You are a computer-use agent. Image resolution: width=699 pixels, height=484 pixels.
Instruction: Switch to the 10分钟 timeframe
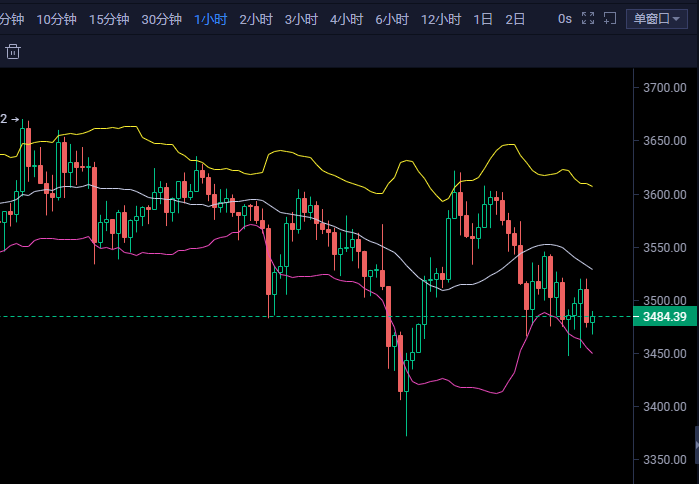57,19
